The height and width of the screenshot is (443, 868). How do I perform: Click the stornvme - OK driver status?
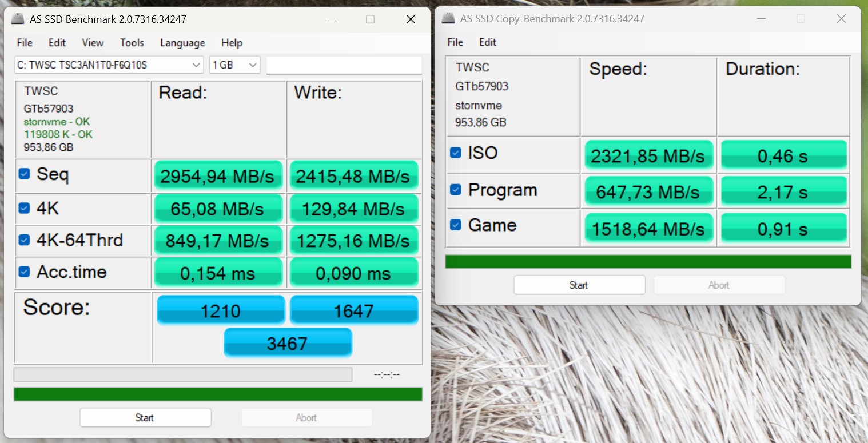(x=57, y=121)
